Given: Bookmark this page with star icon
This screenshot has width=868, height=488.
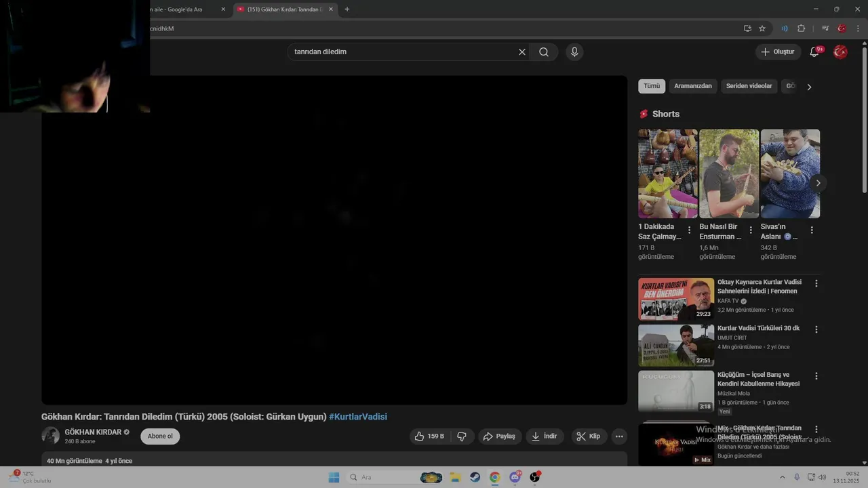Looking at the screenshot, I should click(x=762, y=28).
